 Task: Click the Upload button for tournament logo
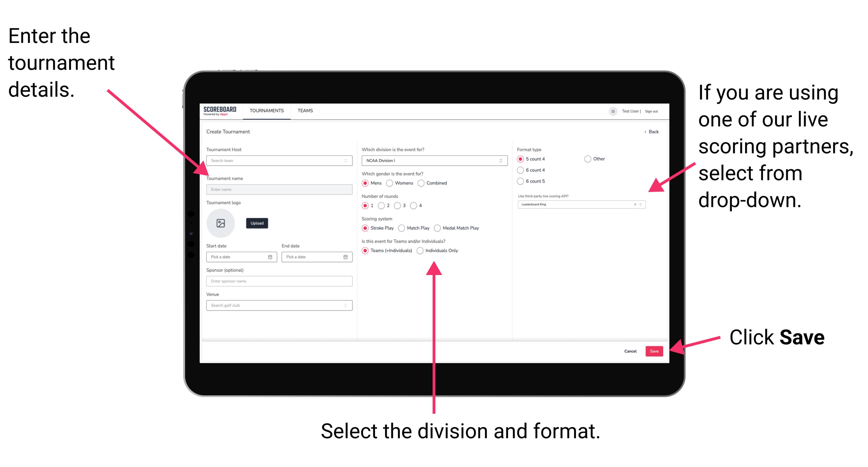[257, 223]
